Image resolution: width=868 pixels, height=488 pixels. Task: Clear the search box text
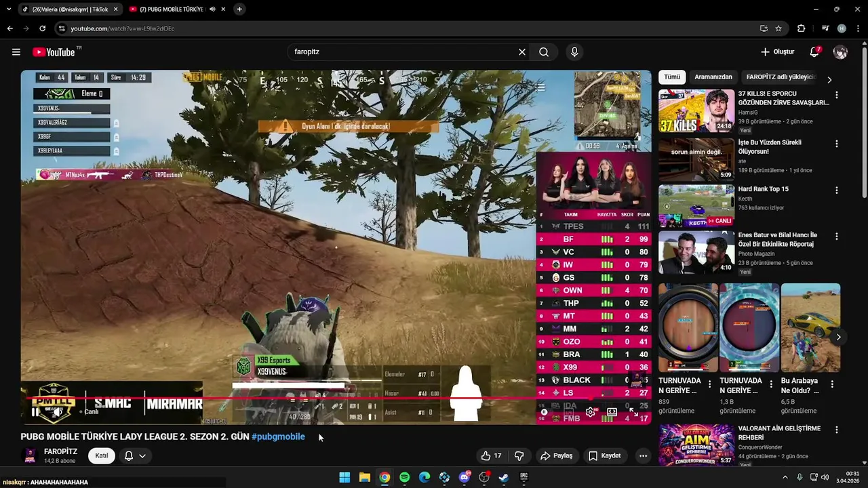click(522, 52)
